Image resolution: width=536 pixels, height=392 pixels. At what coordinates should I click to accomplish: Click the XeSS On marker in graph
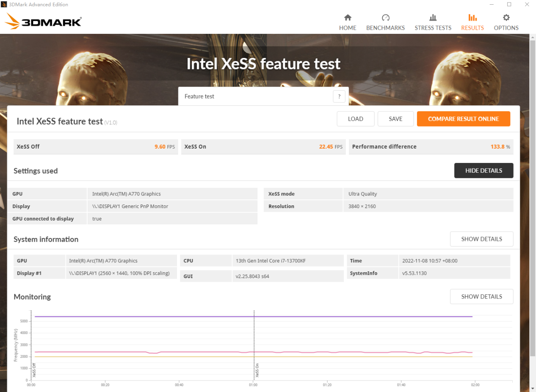point(257,370)
